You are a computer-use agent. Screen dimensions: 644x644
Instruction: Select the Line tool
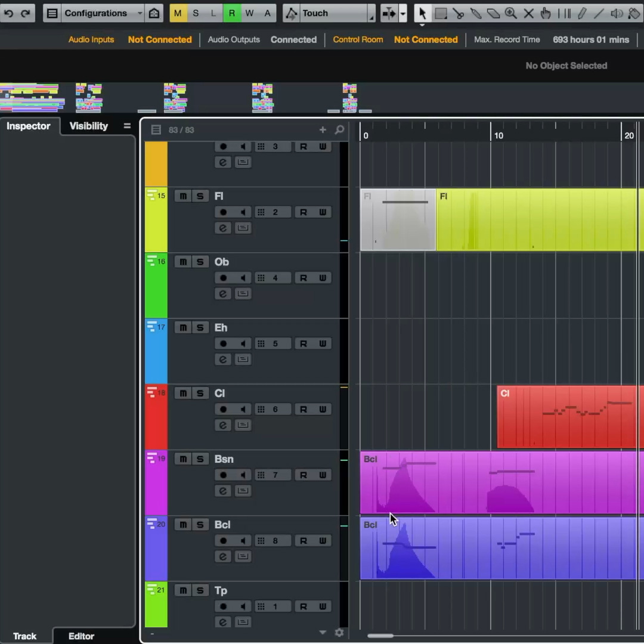click(599, 13)
